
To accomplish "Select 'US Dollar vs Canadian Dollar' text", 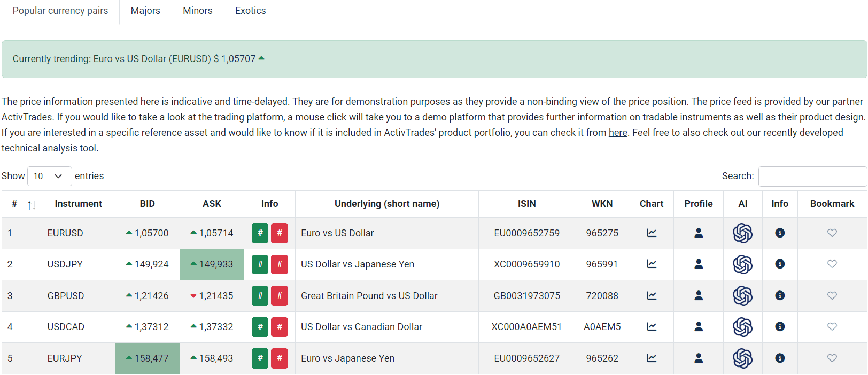I will 361,327.
